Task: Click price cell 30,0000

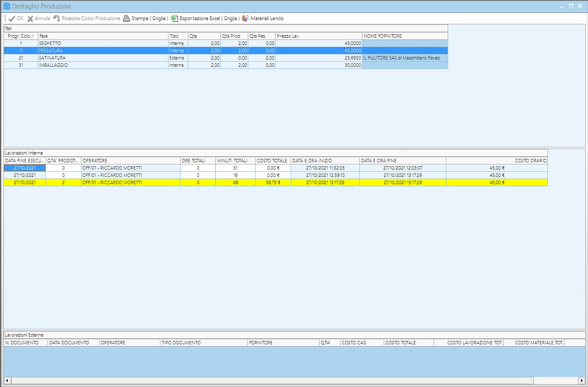Action: point(319,65)
